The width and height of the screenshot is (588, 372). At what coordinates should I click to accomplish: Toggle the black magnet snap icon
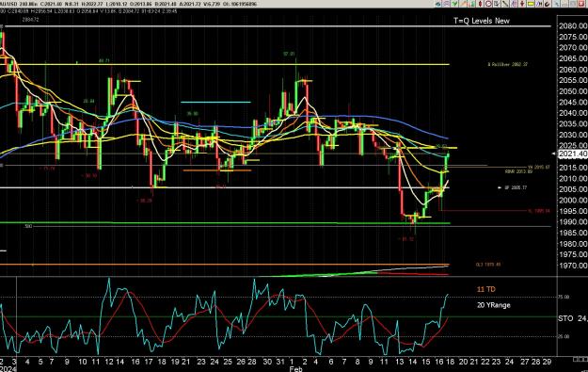tap(548, 4)
